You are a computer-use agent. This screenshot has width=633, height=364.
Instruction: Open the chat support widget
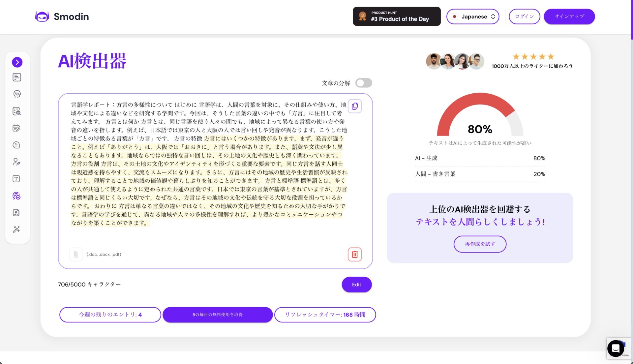pos(615,348)
